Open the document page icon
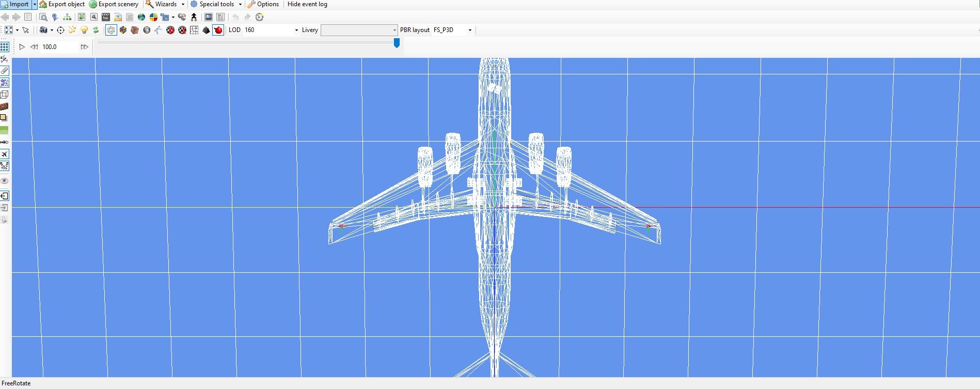 point(28,17)
